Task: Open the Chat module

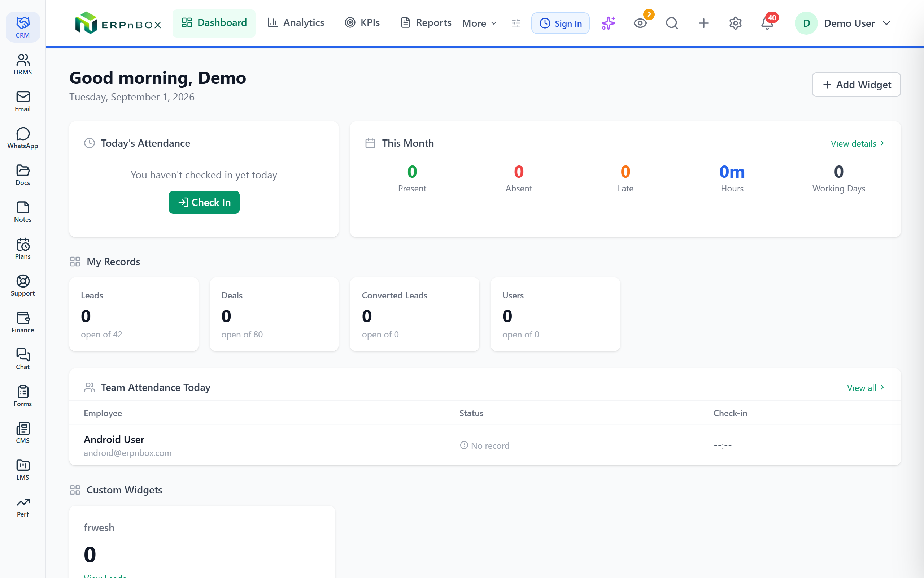Action: click(x=22, y=359)
